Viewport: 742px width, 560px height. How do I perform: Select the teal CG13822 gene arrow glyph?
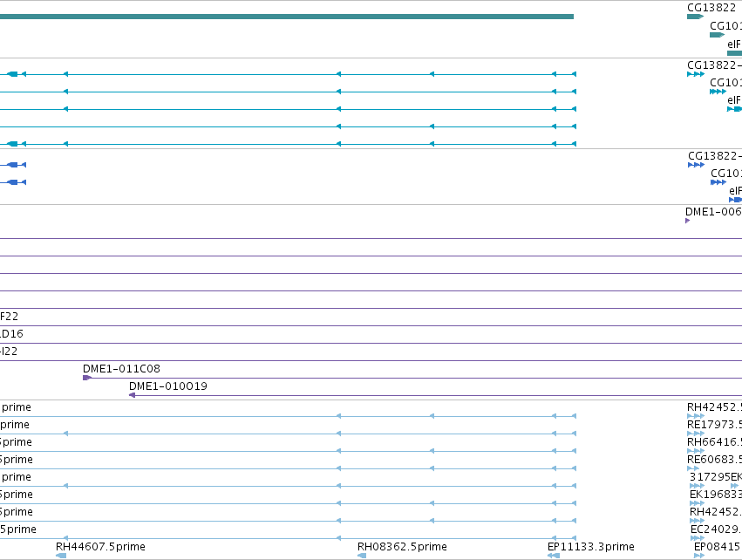click(x=695, y=17)
